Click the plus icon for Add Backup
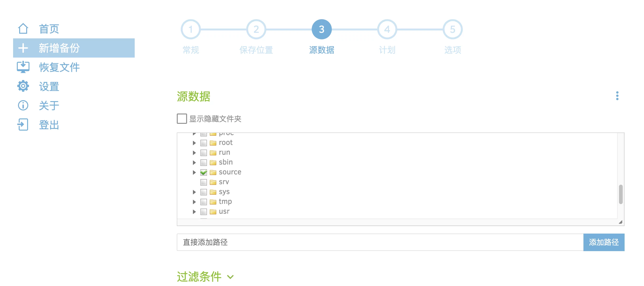Viewport: 644px width, 286px height. coord(23,48)
